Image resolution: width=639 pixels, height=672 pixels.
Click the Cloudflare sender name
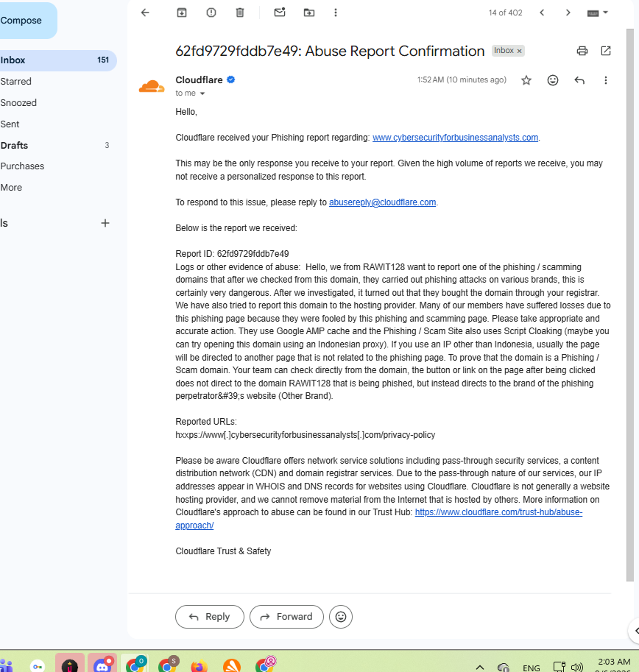[x=199, y=80]
